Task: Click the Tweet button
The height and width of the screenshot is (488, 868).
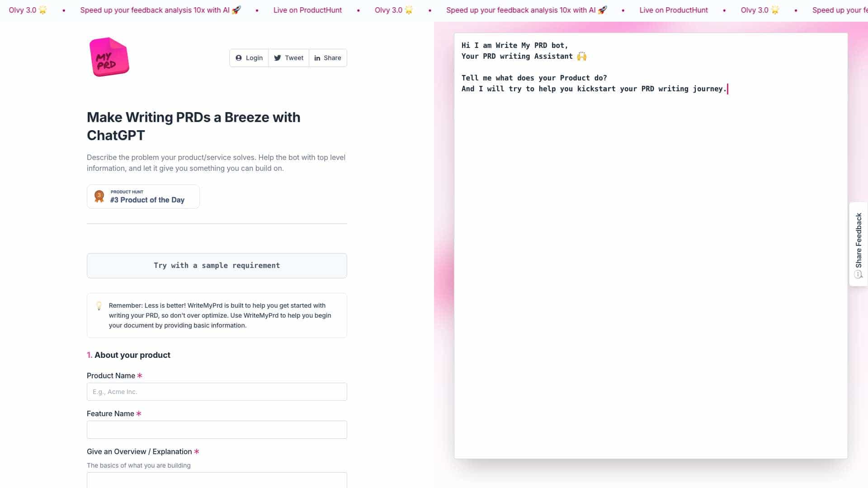Action: pyautogui.click(x=288, y=58)
